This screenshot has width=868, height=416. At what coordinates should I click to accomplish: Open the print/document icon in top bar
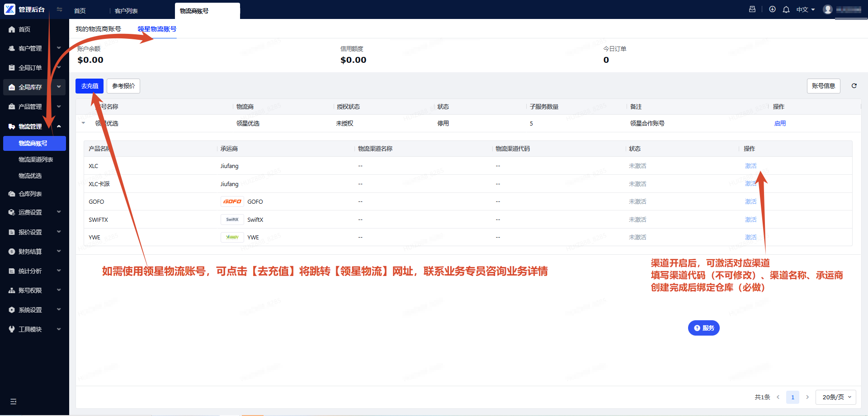pos(752,9)
